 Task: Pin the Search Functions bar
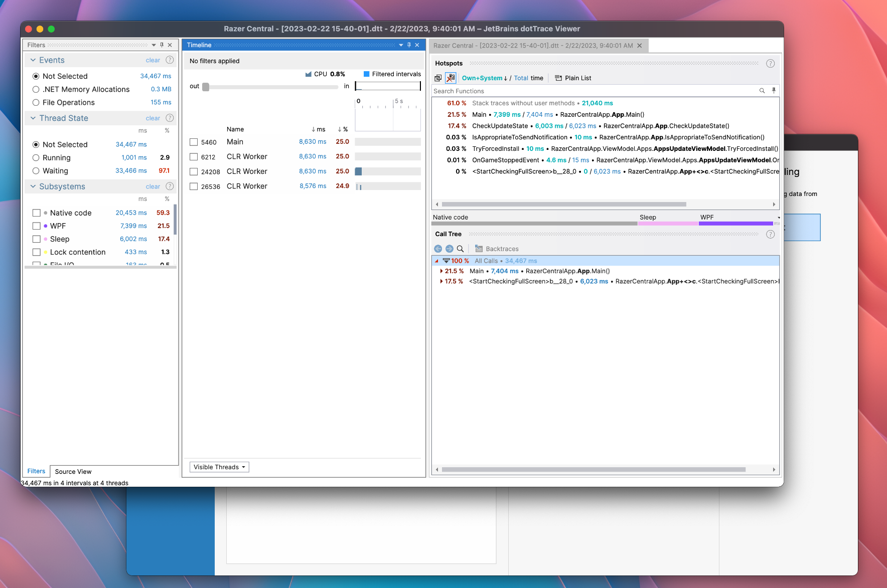[x=774, y=91]
